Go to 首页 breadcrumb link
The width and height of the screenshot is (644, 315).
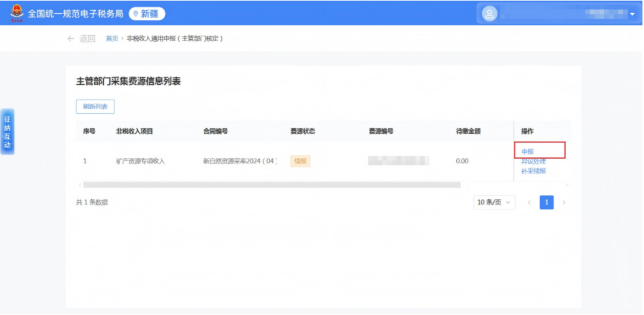112,39
